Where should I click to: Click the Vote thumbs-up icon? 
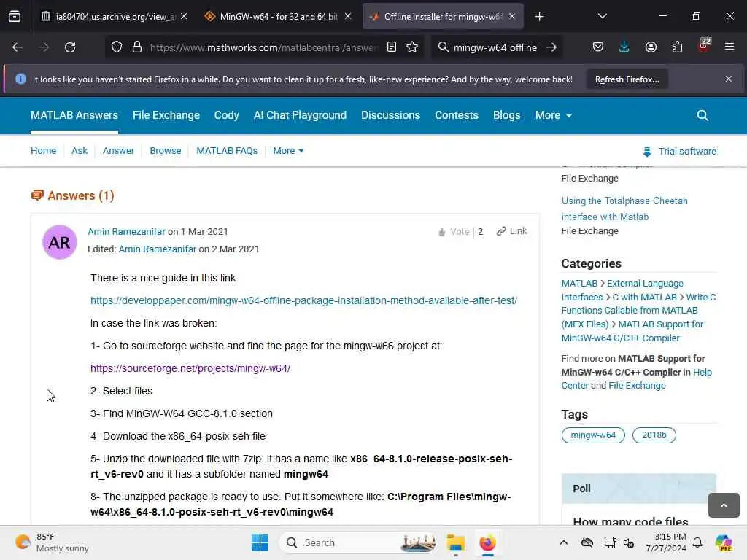pyautogui.click(x=441, y=232)
